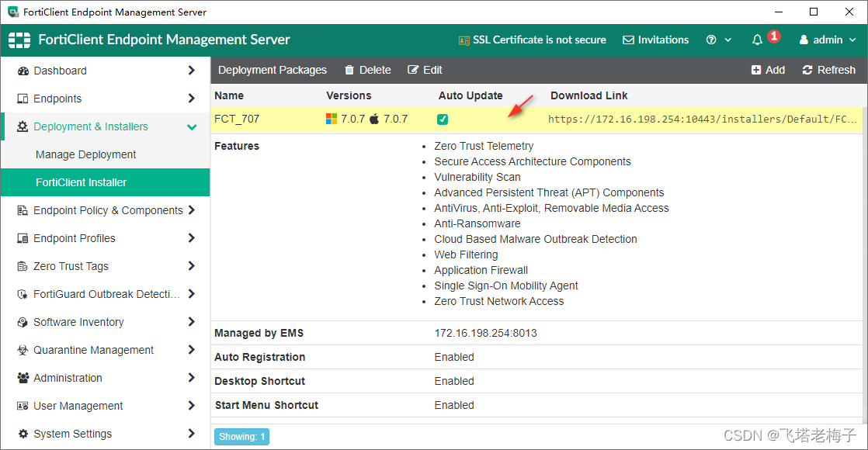Click the Apple logo beside version 7.0.7
The image size is (868, 450).
click(x=374, y=119)
